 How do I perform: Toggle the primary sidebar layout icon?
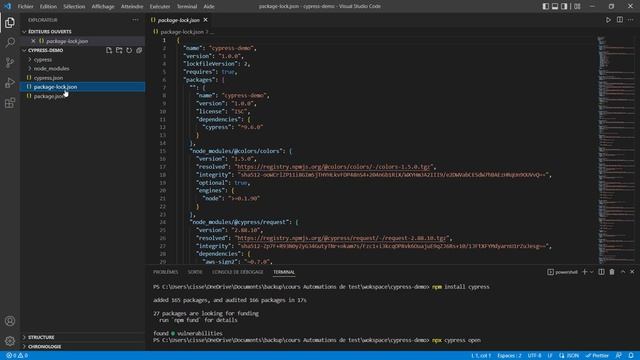tap(546, 6)
